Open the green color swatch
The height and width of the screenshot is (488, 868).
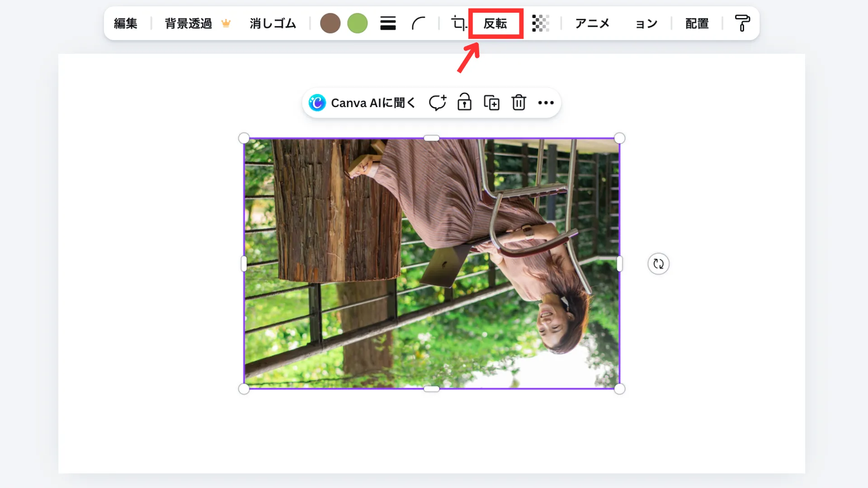pyautogui.click(x=357, y=23)
